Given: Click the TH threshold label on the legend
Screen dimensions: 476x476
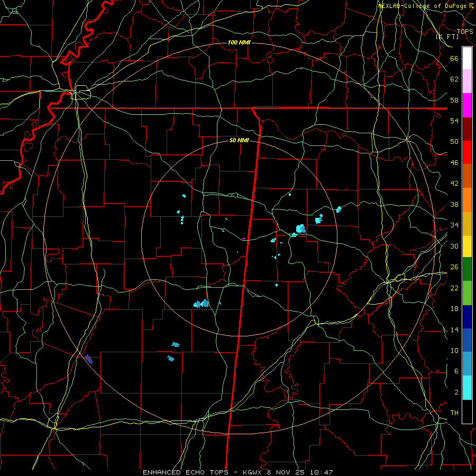Looking at the screenshot, I should 454,413.
